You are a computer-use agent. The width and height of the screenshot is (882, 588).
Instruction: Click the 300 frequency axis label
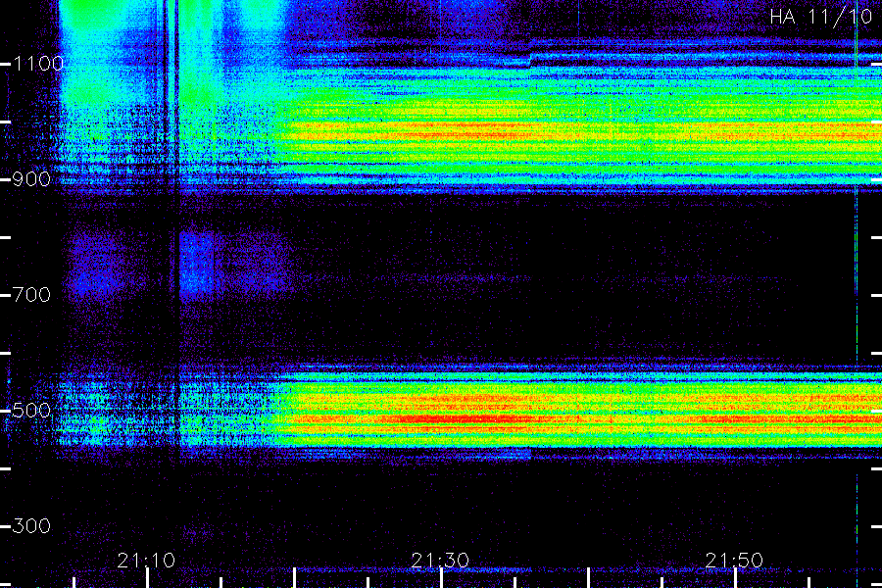coord(31,526)
